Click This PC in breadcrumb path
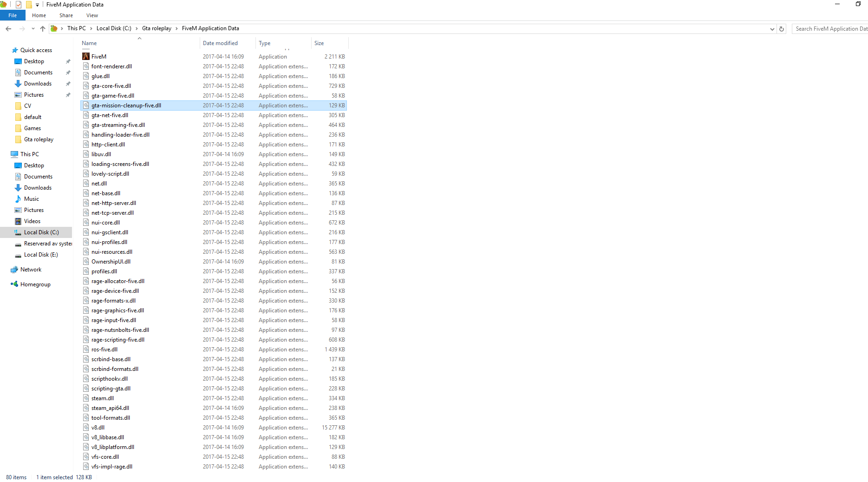The image size is (868, 482). 77,28
